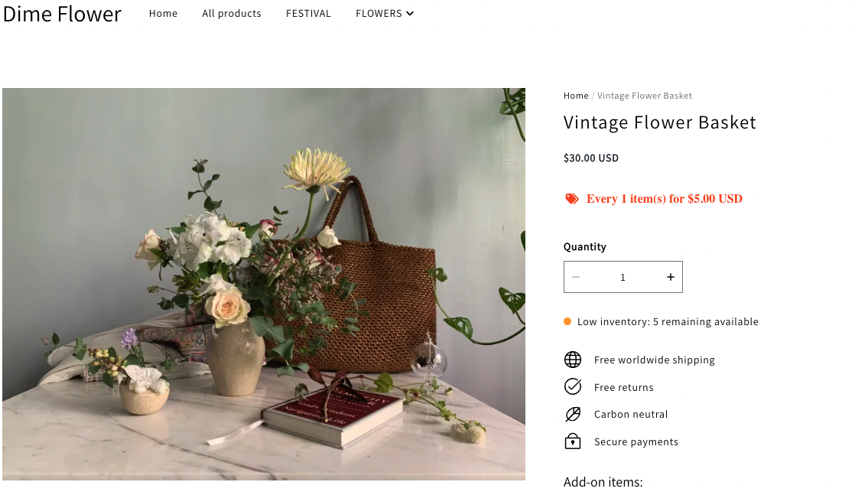Click the checkmark circle free returns icon
Screen dimensions: 868x495
pyautogui.click(x=573, y=387)
